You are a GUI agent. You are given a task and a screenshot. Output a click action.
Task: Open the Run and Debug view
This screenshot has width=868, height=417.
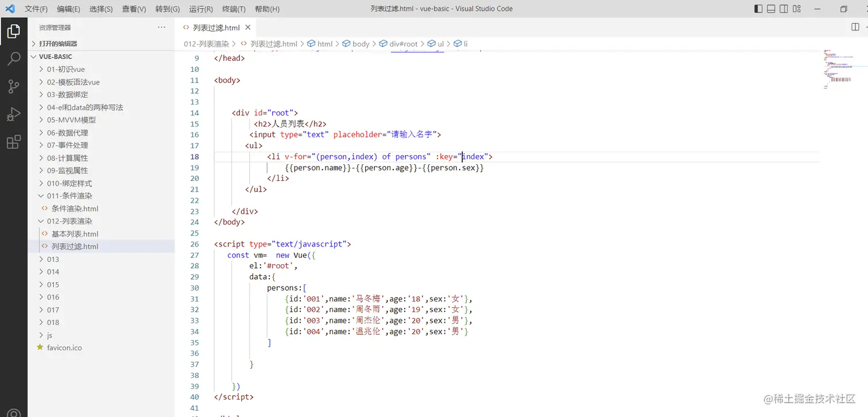point(14,114)
